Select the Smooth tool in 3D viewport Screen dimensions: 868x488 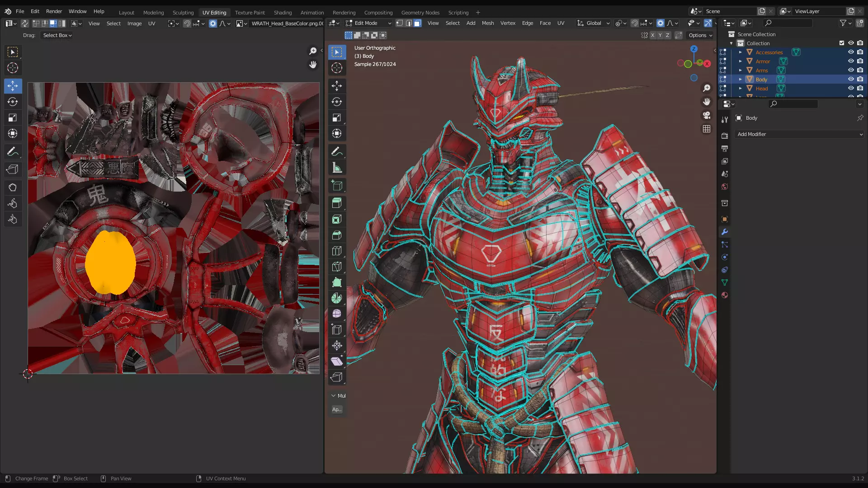(337, 314)
